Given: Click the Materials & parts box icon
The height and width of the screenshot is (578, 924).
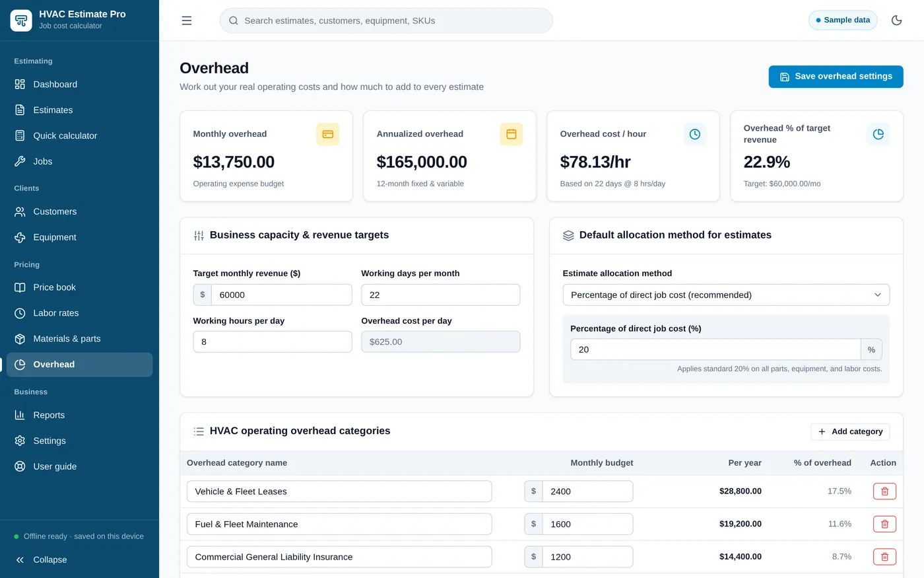Looking at the screenshot, I should pyautogui.click(x=20, y=340).
